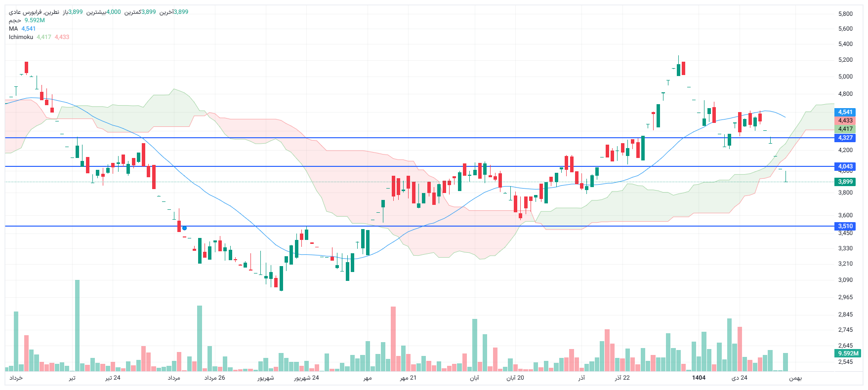
Task: Select the 4,043 horizontal line price label
Action: (845, 166)
